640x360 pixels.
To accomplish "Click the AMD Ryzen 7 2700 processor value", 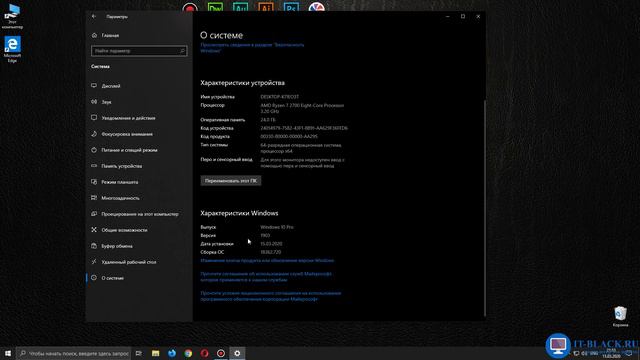I will pos(302,108).
